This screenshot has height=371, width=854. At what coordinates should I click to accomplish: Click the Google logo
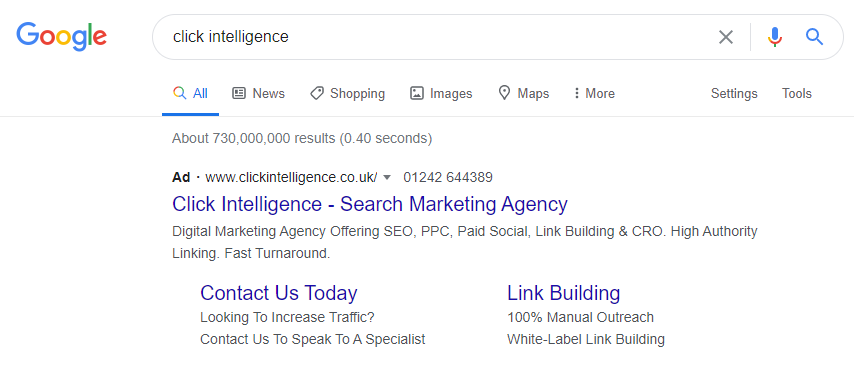(62, 37)
